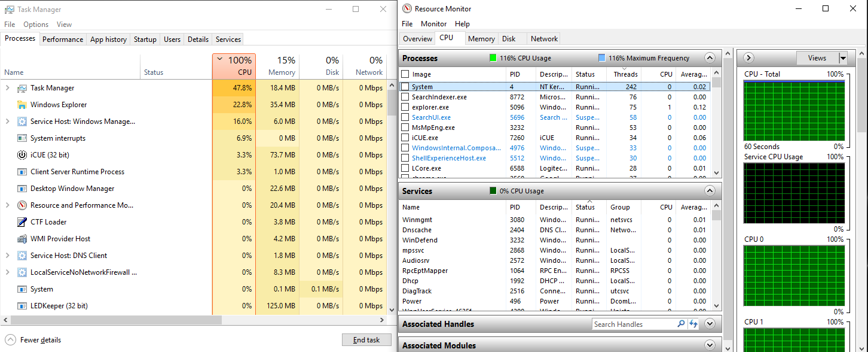Open the Monitor menu in Resource Monitor
The width and height of the screenshot is (868, 352).
(x=433, y=24)
